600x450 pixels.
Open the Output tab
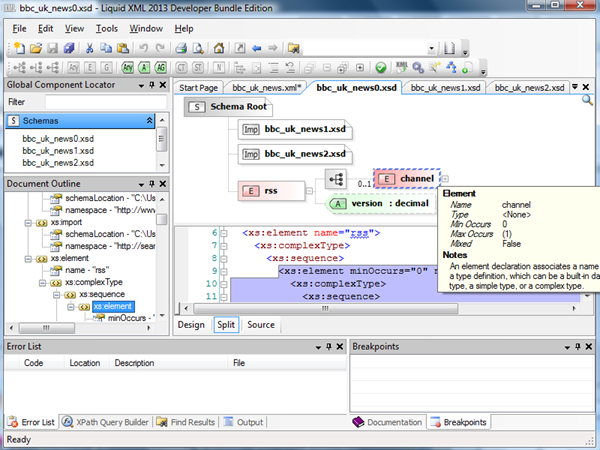[x=243, y=422]
